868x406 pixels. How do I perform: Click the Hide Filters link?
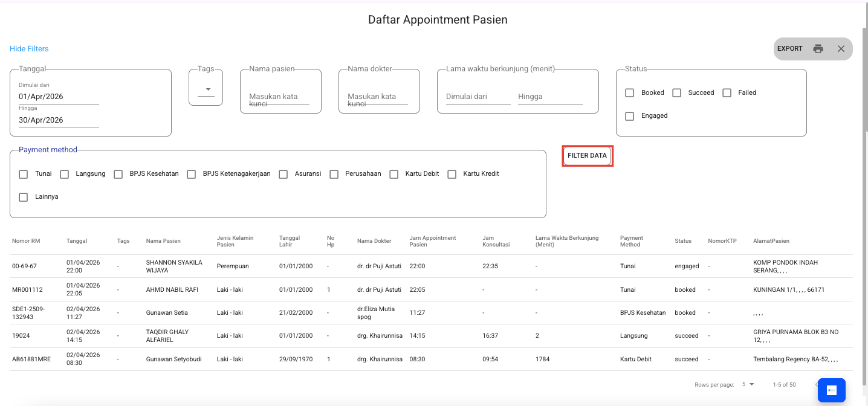[x=29, y=49]
